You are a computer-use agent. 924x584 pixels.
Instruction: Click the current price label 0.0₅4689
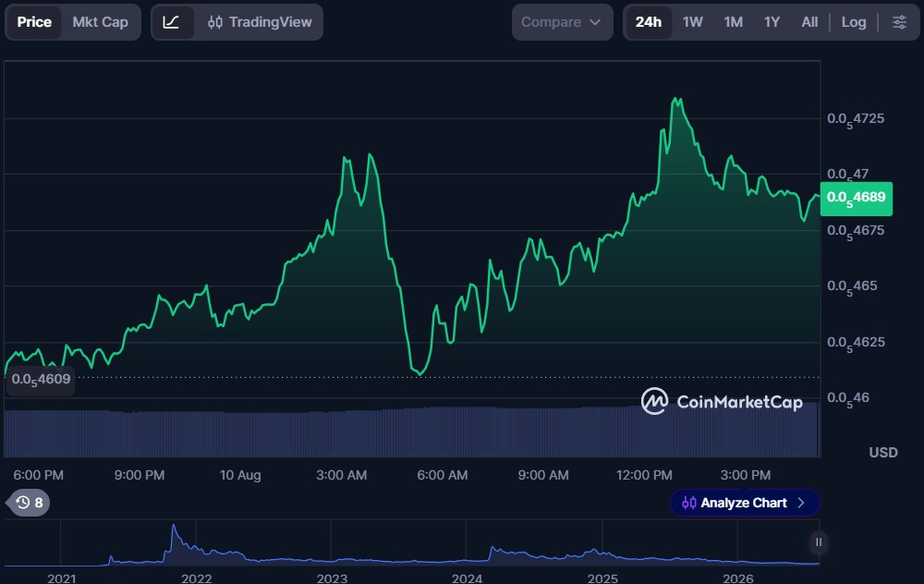[x=857, y=199]
